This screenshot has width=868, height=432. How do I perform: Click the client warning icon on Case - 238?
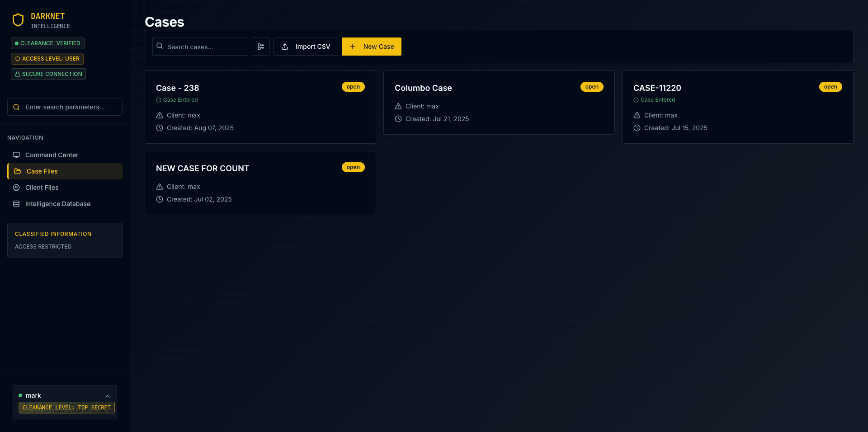160,115
